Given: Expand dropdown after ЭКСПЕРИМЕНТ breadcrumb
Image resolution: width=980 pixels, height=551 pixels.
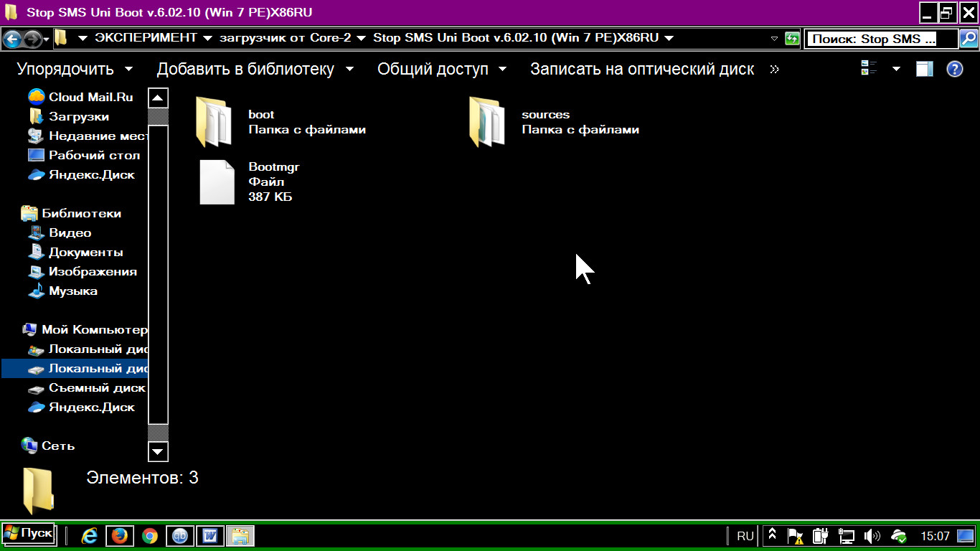Looking at the screenshot, I should tap(208, 38).
